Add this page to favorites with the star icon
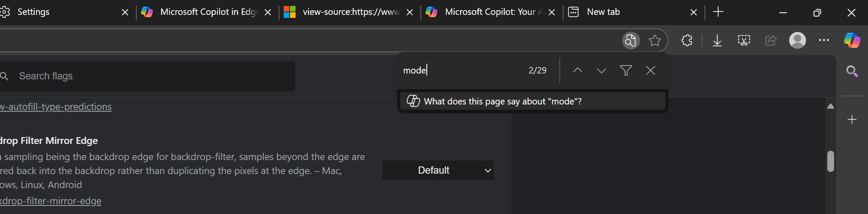Image resolution: width=868 pixels, height=214 pixels. tap(655, 41)
